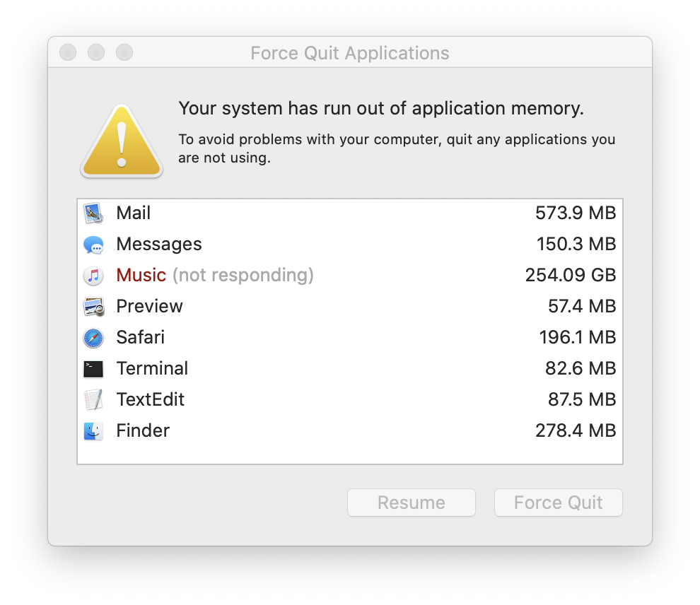
Task: Select the Music app icon
Action: click(93, 276)
